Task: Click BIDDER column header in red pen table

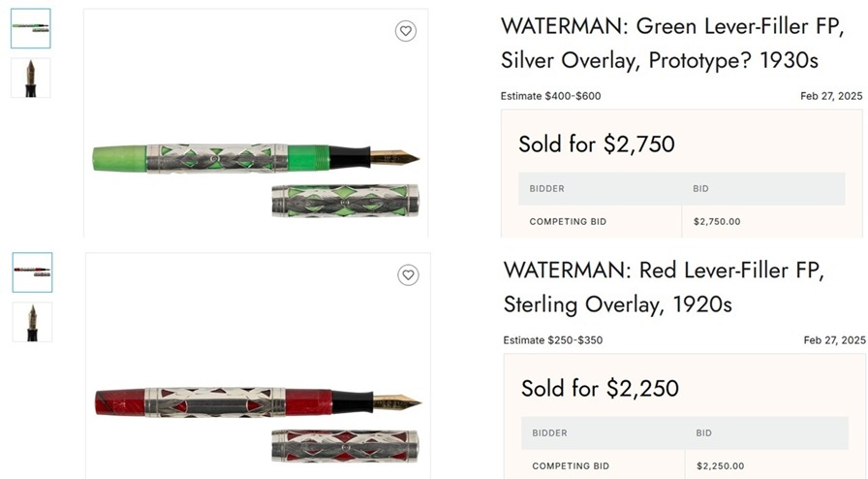Action: pos(550,432)
